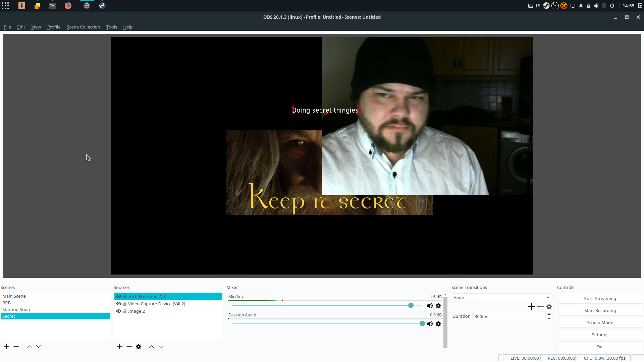Image resolution: width=644 pixels, height=362 pixels.
Task: Open the Scene Collection menu
Action: pos(83,27)
